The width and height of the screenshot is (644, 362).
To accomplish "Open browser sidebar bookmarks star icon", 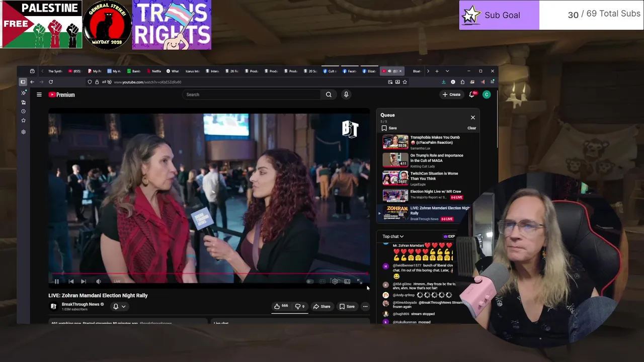I will [x=23, y=121].
